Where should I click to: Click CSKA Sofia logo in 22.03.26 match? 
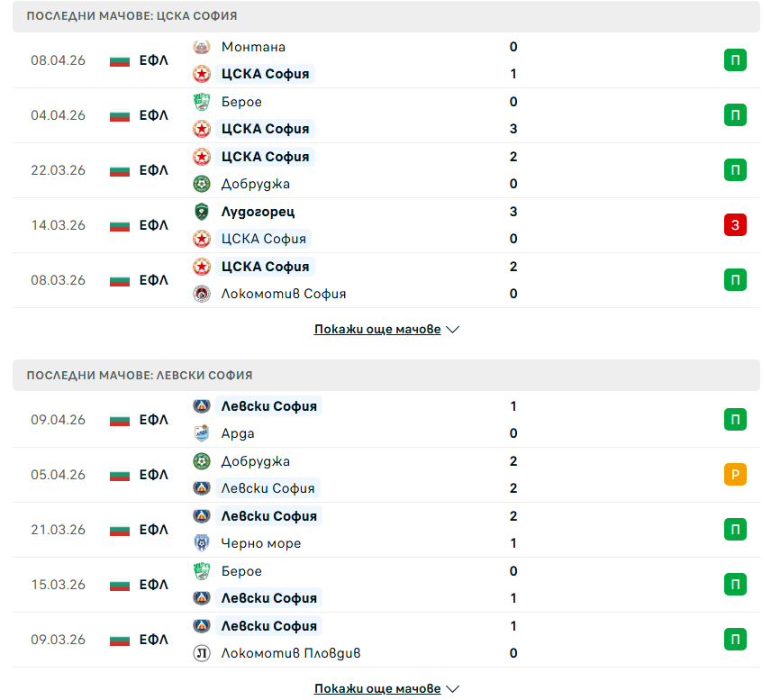tap(202, 157)
